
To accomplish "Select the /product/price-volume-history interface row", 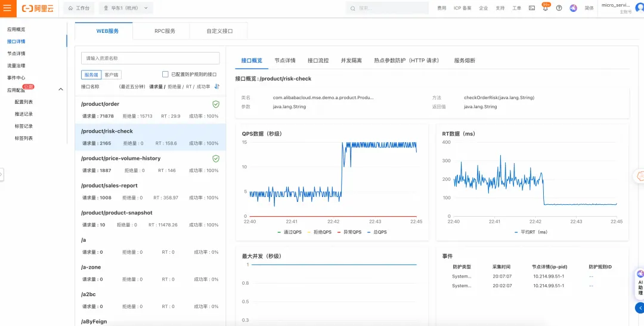I will (x=150, y=164).
